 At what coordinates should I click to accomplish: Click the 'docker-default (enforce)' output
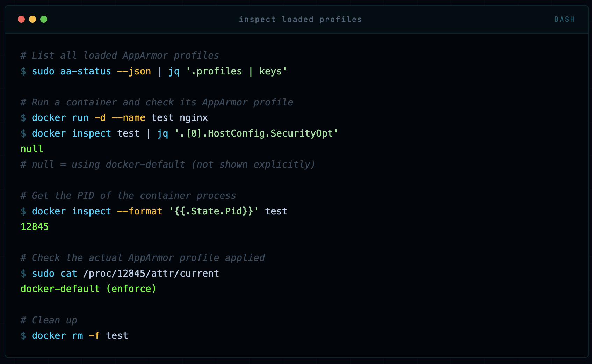(x=88, y=289)
